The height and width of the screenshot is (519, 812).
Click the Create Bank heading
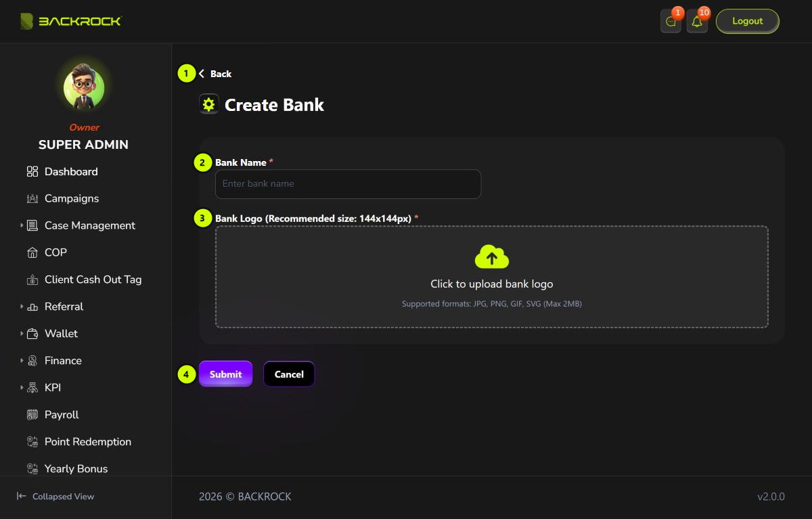point(274,105)
